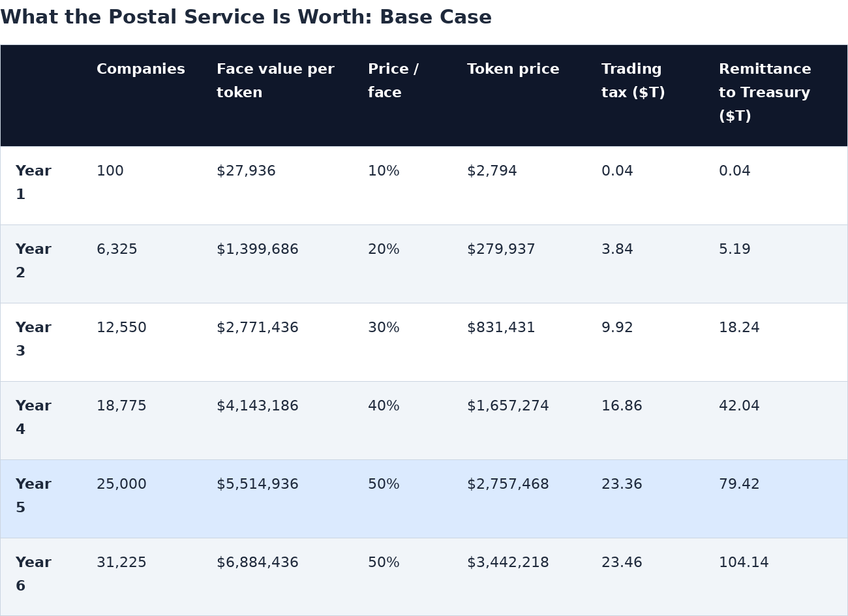Click the remittance value '0.04' in Year 1
This screenshot has height=616, width=848.
coord(734,172)
